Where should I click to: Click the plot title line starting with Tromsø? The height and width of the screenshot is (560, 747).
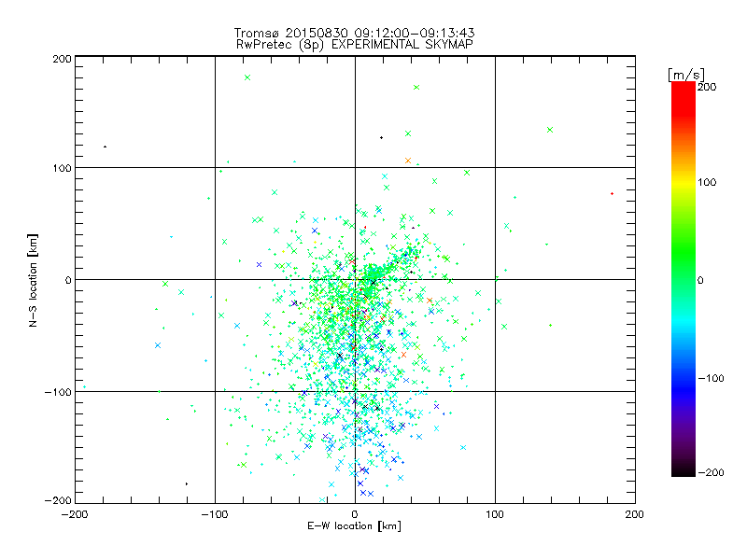coord(354,33)
